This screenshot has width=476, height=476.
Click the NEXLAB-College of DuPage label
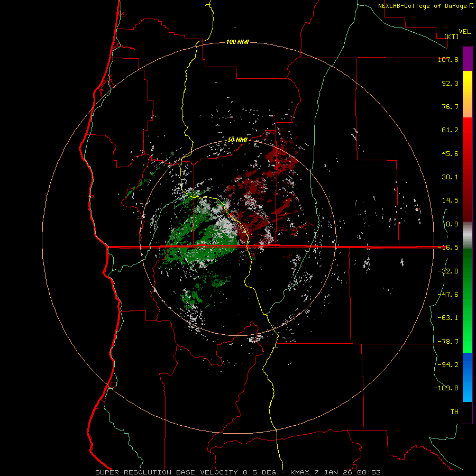(x=423, y=6)
